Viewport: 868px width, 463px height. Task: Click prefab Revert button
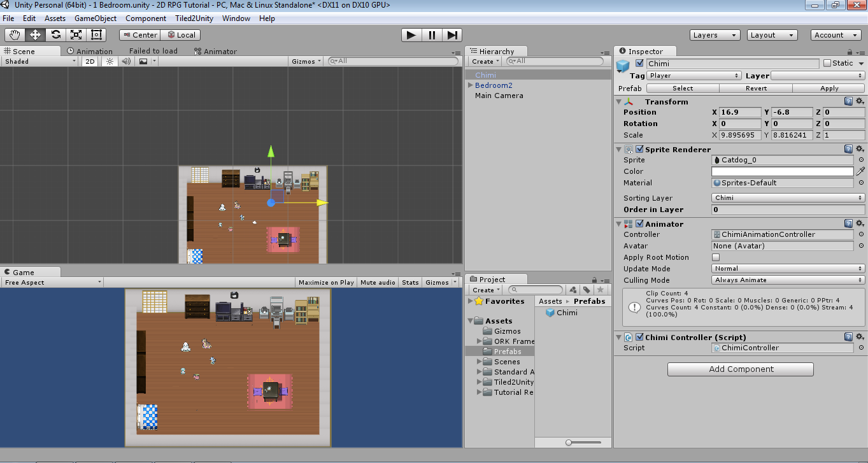[756, 88]
